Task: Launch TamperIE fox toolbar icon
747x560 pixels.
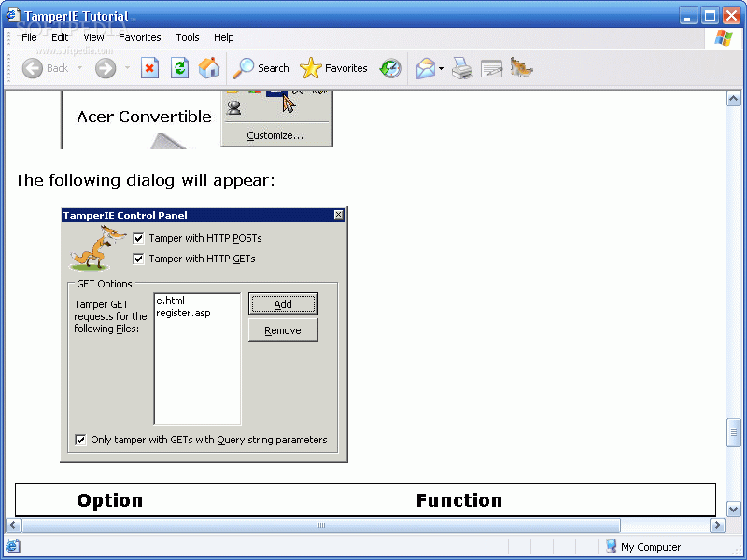Action: pyautogui.click(x=521, y=67)
